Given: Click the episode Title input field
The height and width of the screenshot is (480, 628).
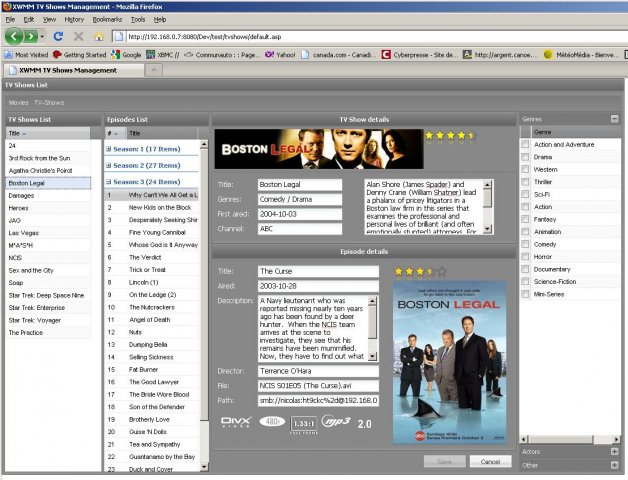Looking at the screenshot, I should pos(318,271).
